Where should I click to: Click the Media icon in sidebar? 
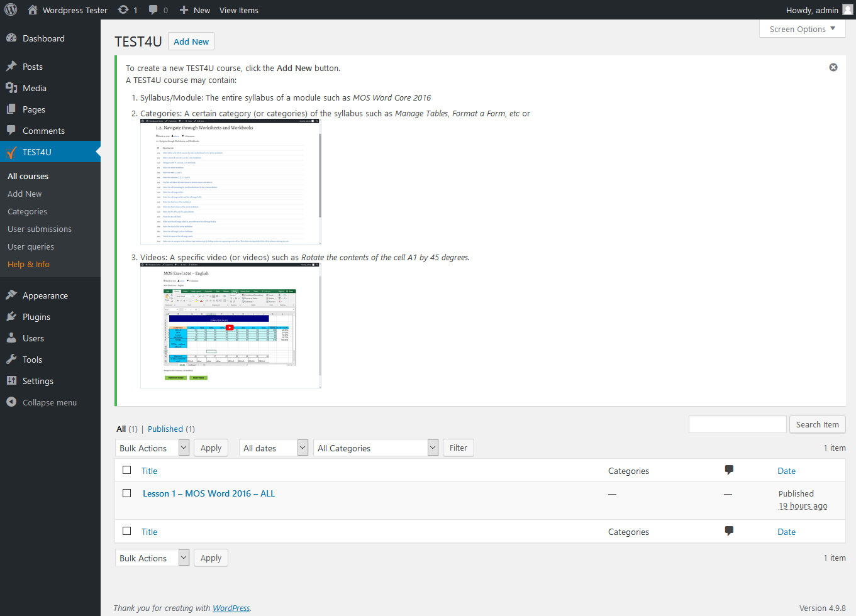11,87
